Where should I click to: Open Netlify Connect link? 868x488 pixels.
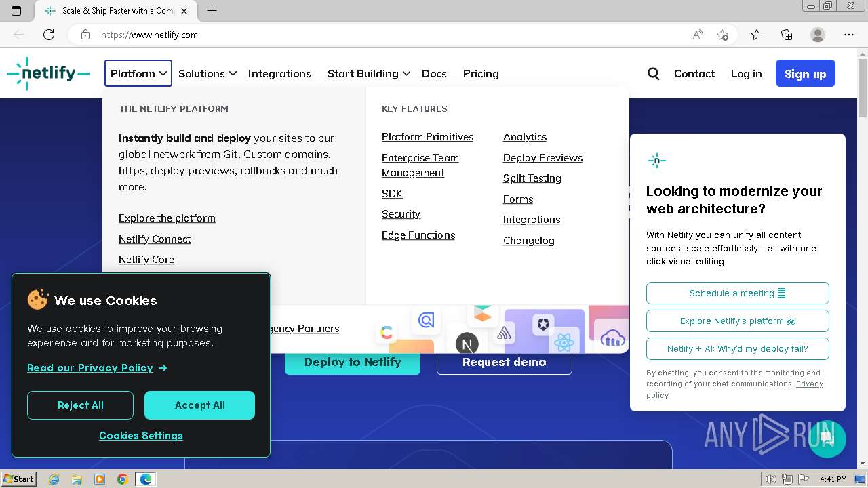coord(155,239)
